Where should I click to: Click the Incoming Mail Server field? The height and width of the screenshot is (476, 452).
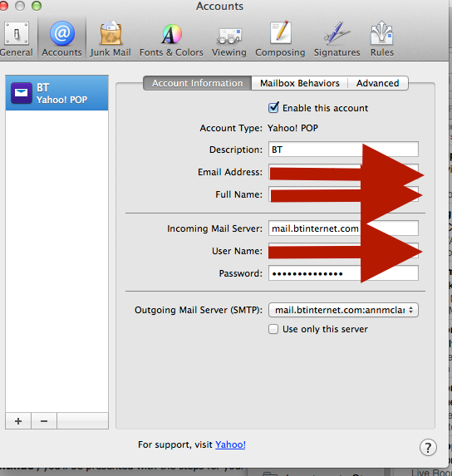coord(343,228)
